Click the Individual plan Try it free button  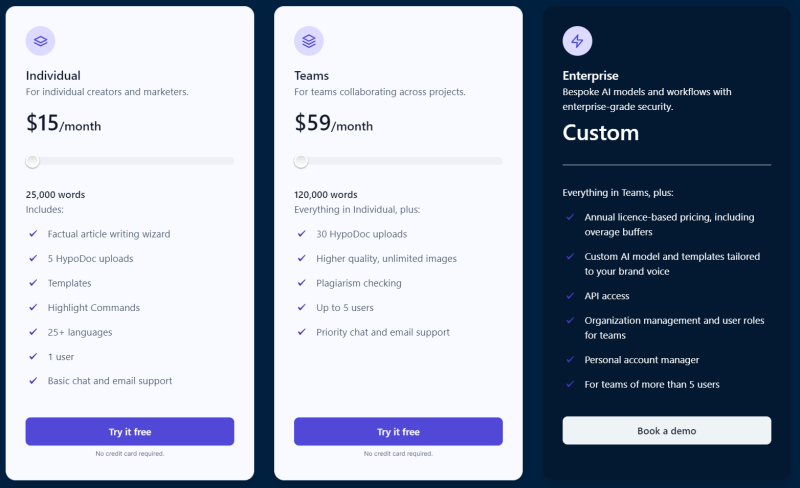(x=130, y=431)
